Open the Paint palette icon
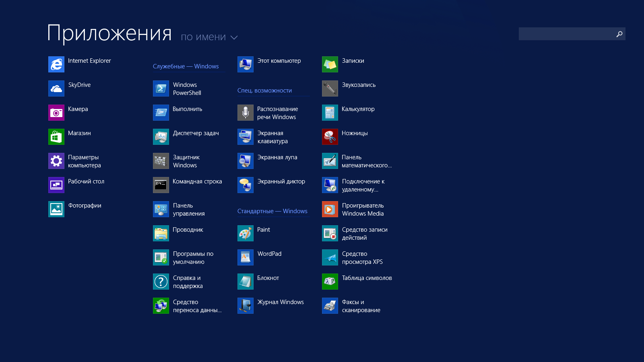 click(x=246, y=233)
